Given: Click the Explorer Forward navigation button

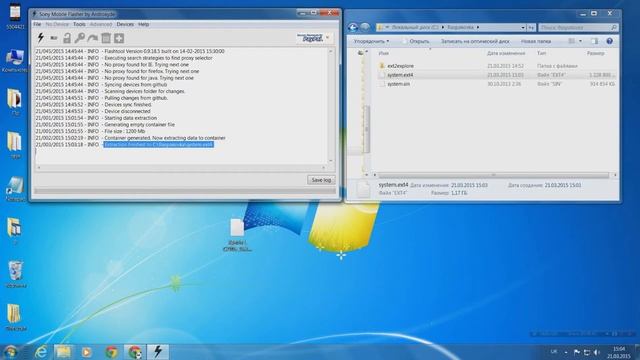Looking at the screenshot, I should [x=365, y=27].
